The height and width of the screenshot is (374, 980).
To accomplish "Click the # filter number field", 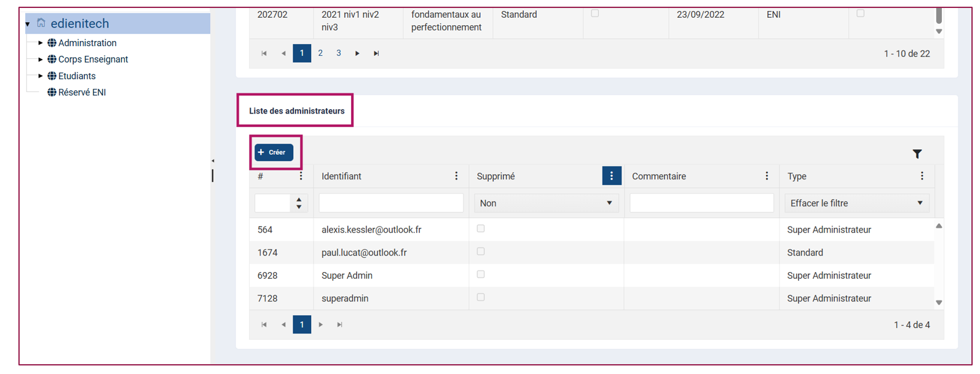I will tap(272, 203).
